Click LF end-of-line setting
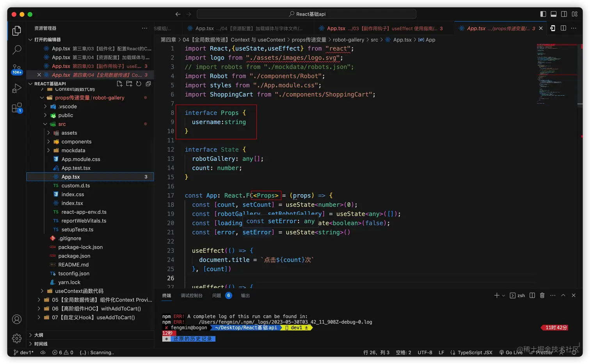 (441, 352)
